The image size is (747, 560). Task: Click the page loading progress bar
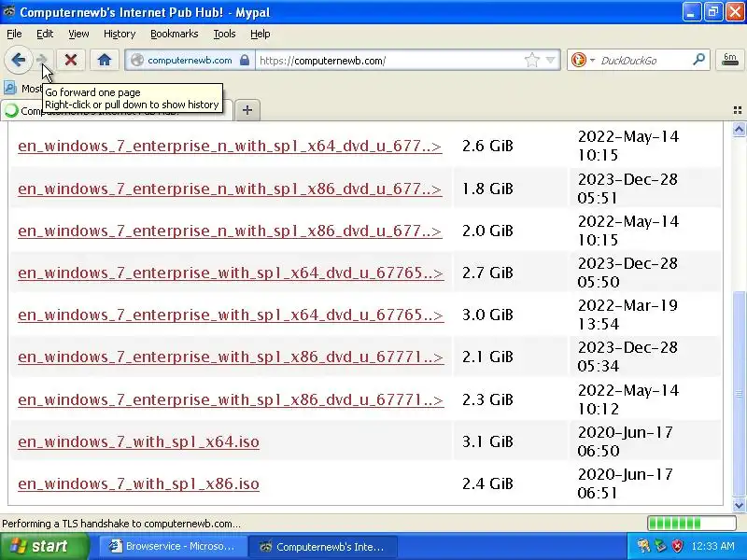(x=692, y=524)
